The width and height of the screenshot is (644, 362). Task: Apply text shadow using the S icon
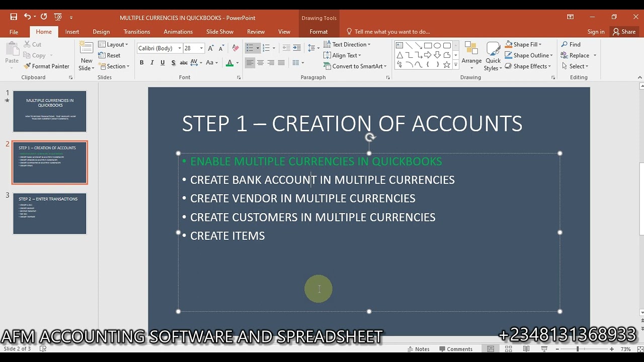(173, 63)
